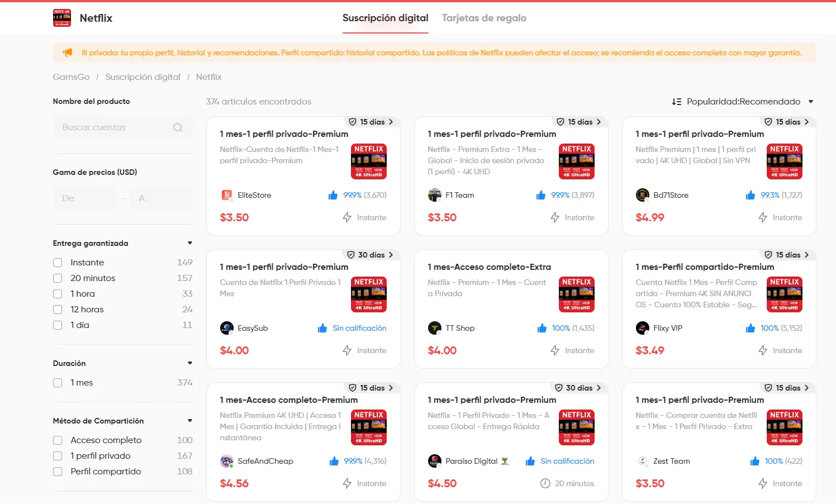Collapse the Método de Compartición section
Image resolution: width=836 pixels, height=504 pixels.
coord(190,421)
